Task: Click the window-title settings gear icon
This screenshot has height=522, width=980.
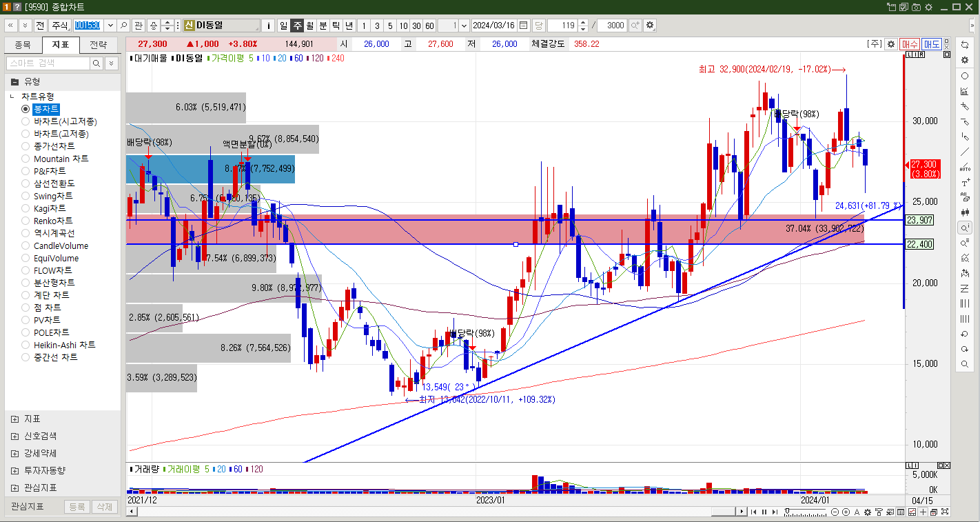Action: [928, 7]
